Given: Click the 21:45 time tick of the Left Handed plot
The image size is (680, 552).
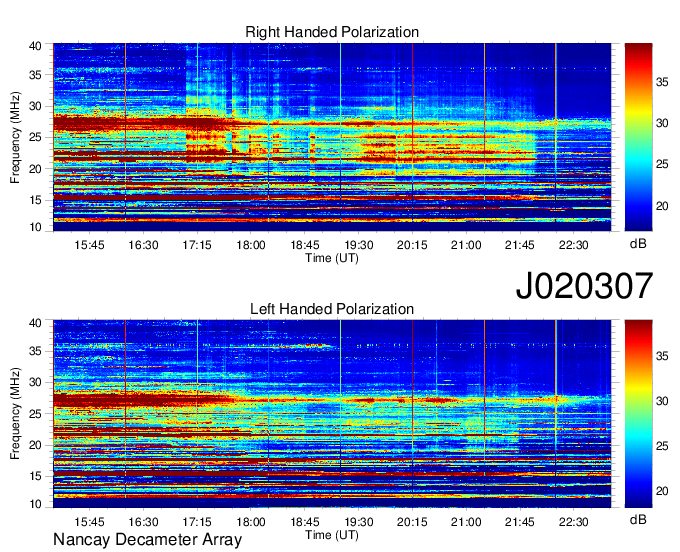Looking at the screenshot, I should (x=520, y=522).
